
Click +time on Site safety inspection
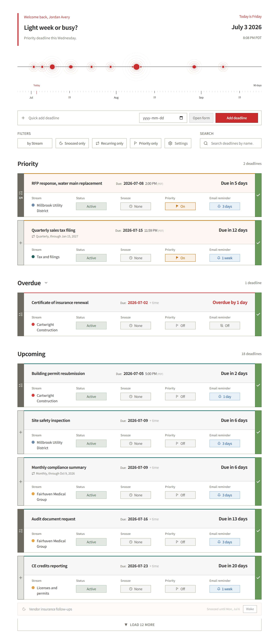tap(154, 421)
